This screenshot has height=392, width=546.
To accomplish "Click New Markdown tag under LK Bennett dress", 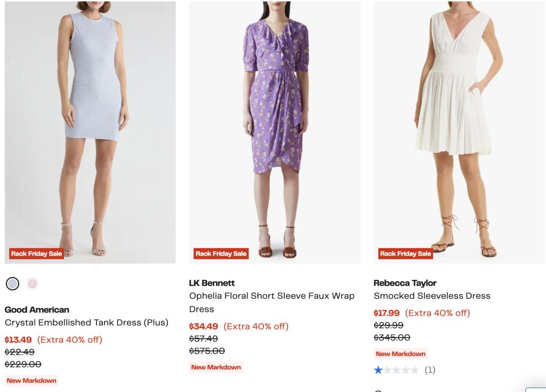I will click(216, 367).
